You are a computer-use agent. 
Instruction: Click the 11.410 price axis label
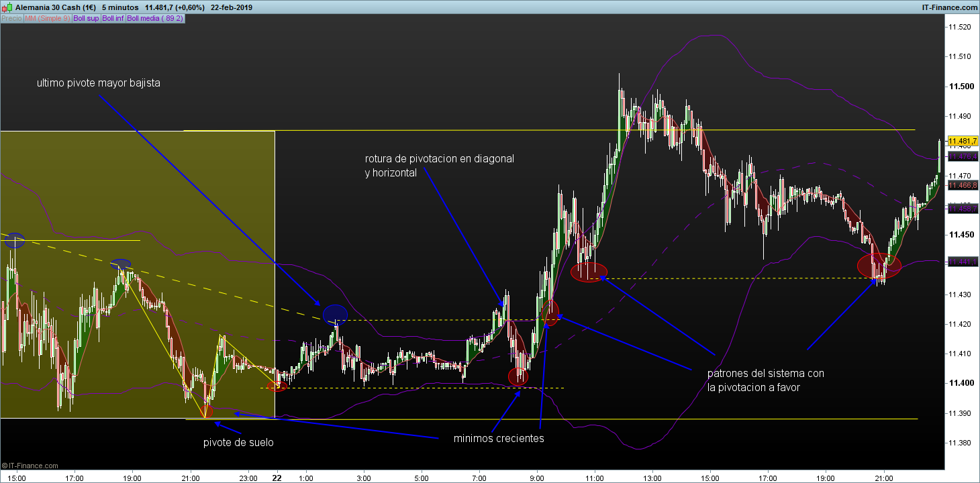pos(959,354)
